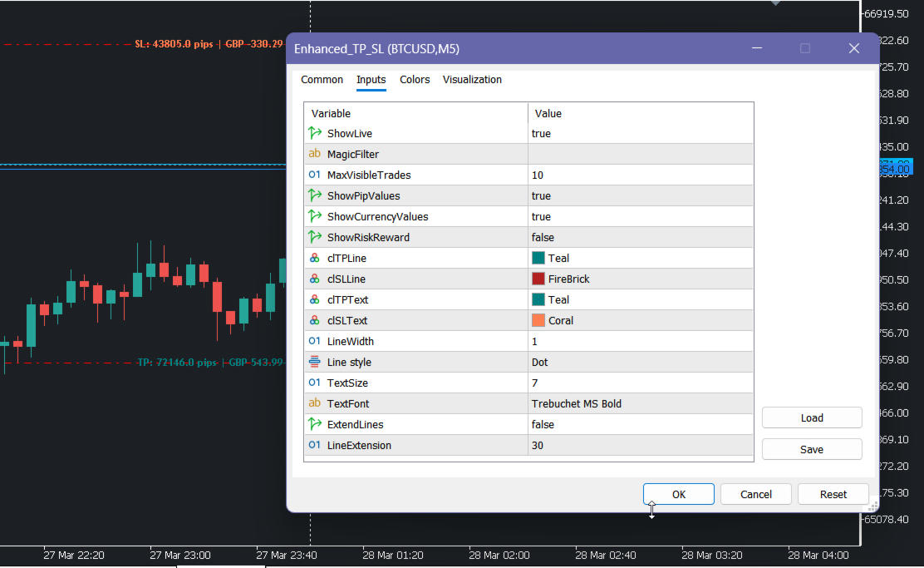The image size is (924, 568).
Task: Edit TextFont value Trebuchet MS Bold
Action: click(641, 403)
